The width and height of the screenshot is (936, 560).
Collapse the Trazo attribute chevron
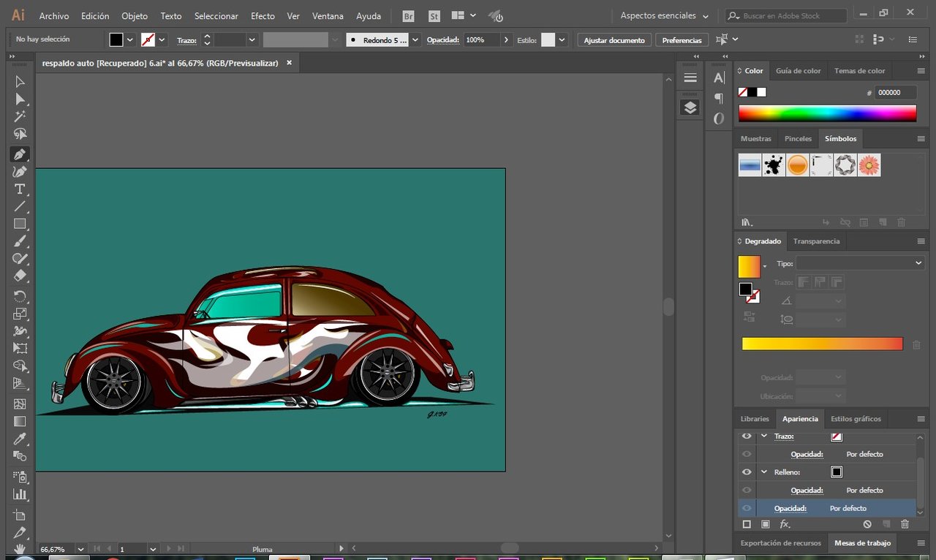(x=764, y=436)
